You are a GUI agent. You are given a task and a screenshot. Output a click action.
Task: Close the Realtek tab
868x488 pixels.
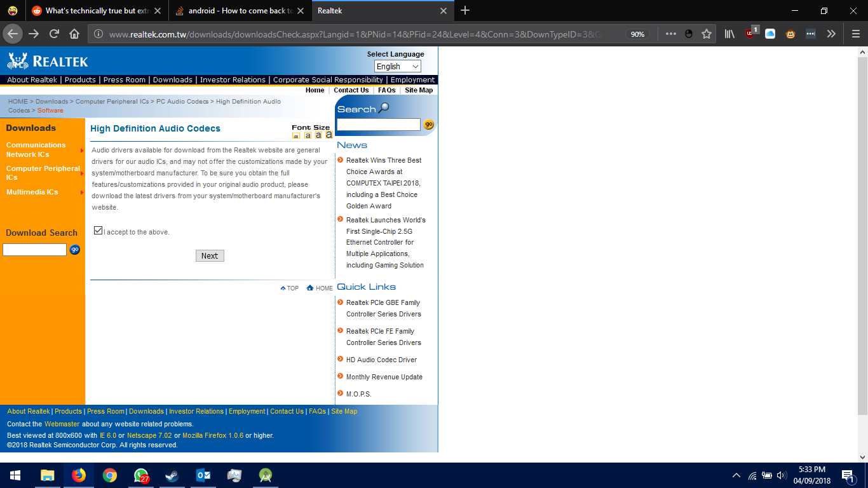pyautogui.click(x=444, y=11)
